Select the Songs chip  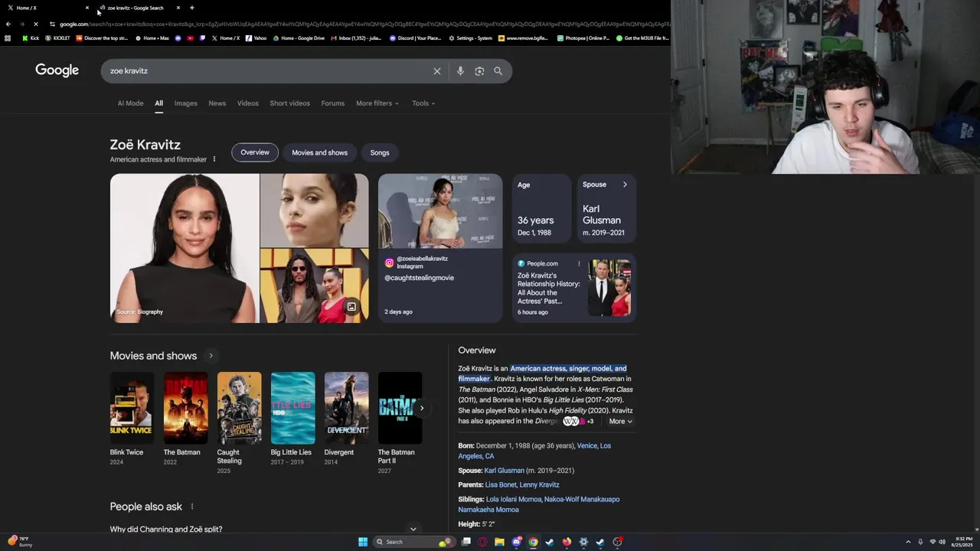[380, 152]
